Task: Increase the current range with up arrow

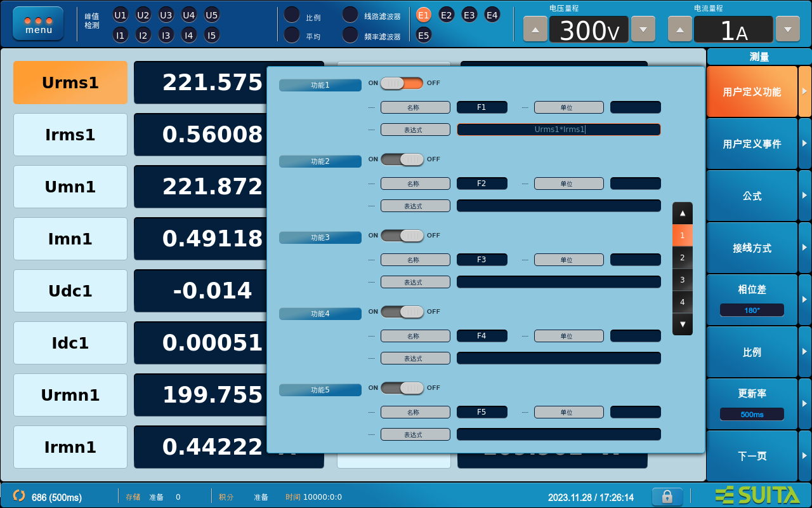Action: (x=680, y=29)
